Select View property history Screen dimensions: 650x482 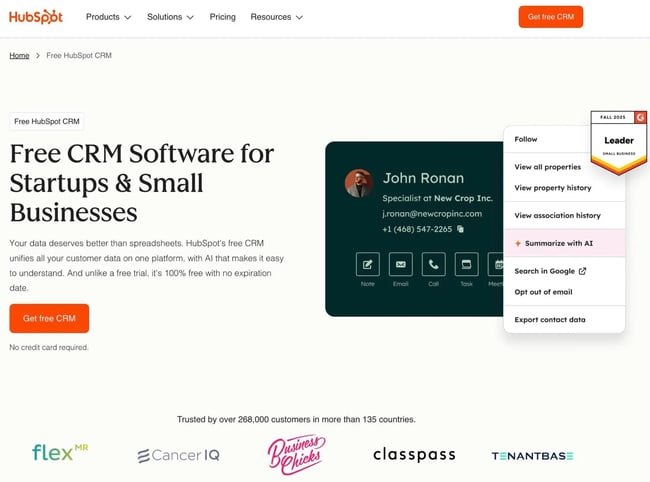[553, 188]
